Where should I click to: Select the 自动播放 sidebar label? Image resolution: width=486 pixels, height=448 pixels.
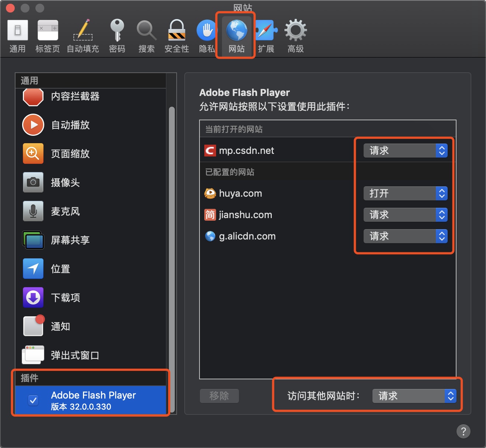[x=70, y=125]
